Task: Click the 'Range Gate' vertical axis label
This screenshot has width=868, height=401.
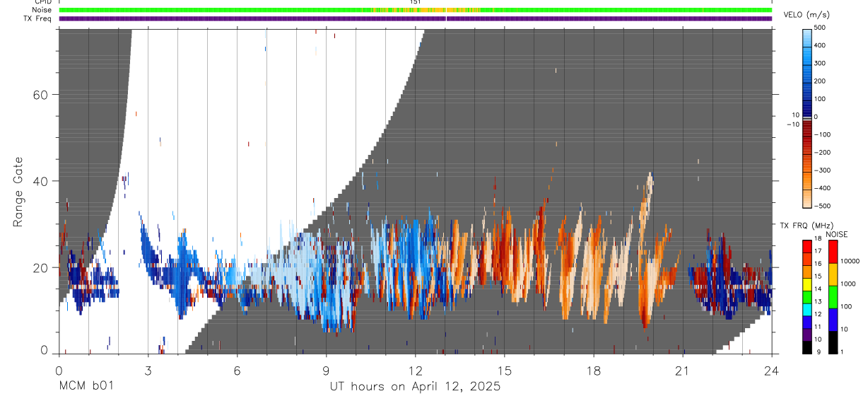Action: [18, 192]
